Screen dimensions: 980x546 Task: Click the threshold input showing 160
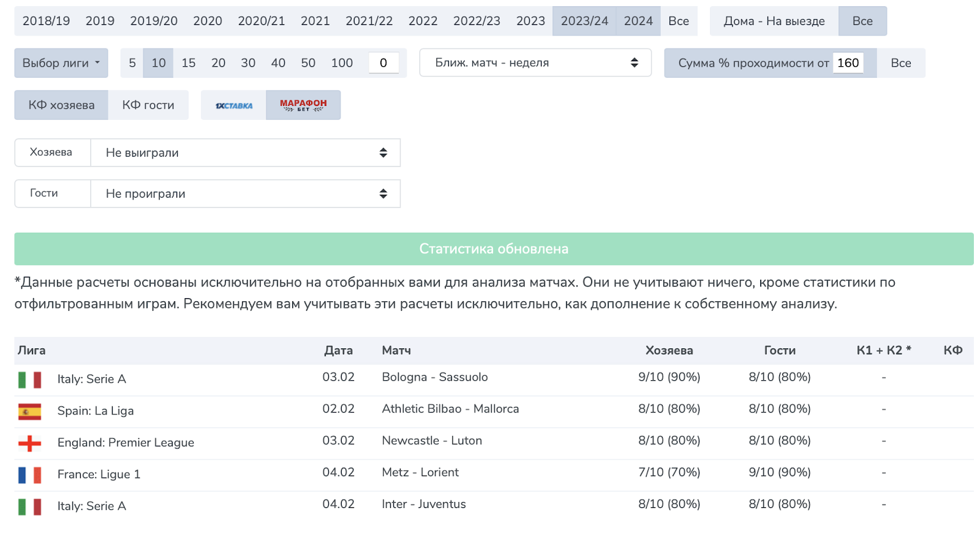[x=848, y=62]
